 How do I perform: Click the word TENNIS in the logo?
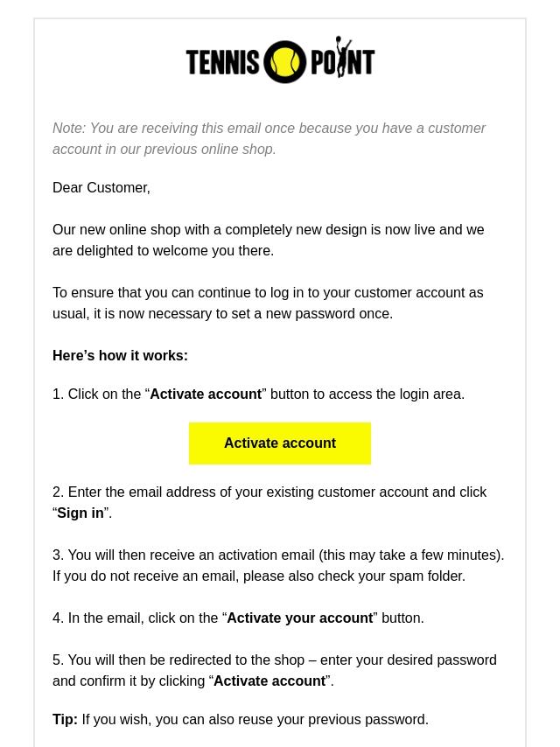[x=223, y=63]
